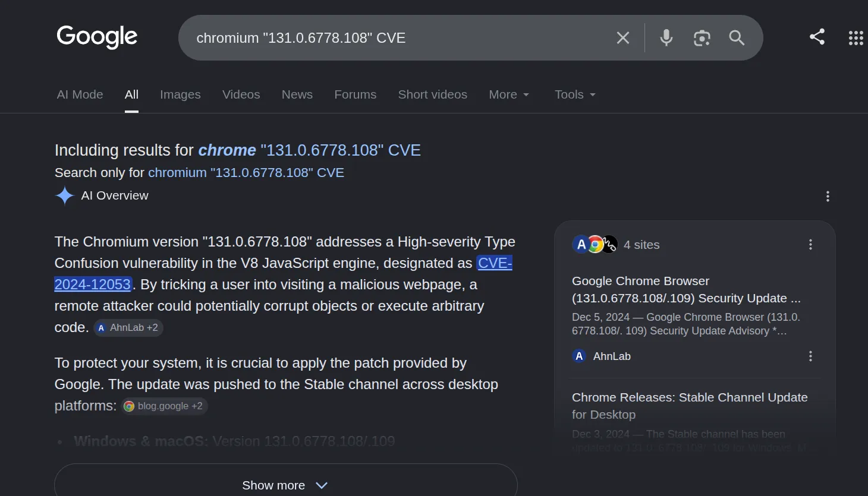Switch to Images tab
868x496 pixels.
coord(180,94)
